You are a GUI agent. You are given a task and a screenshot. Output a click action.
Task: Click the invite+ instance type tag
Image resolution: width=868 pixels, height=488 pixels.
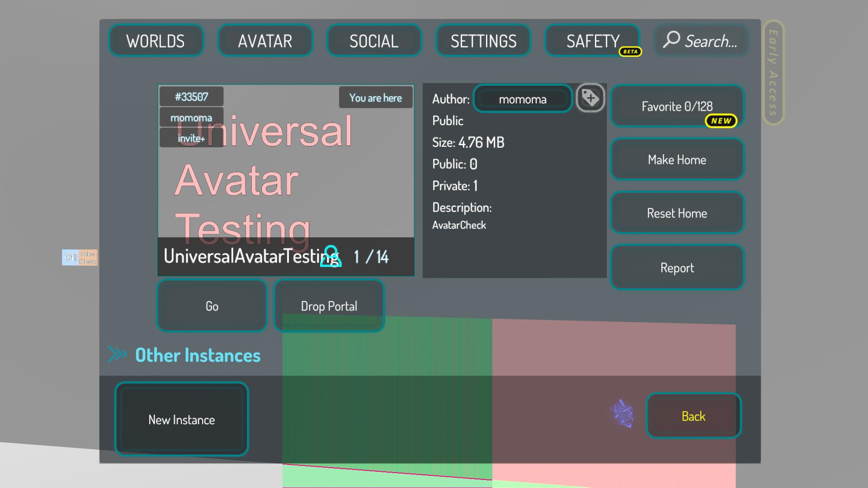click(191, 138)
